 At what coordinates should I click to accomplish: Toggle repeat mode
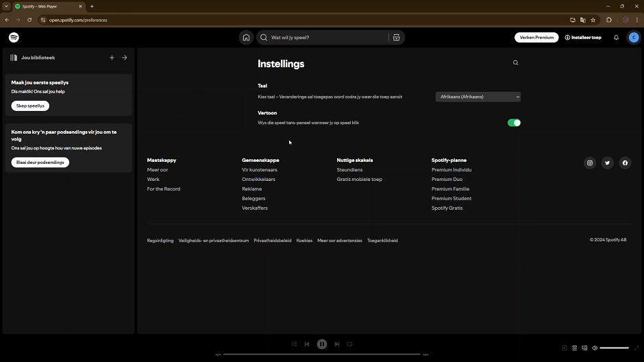tap(349, 344)
